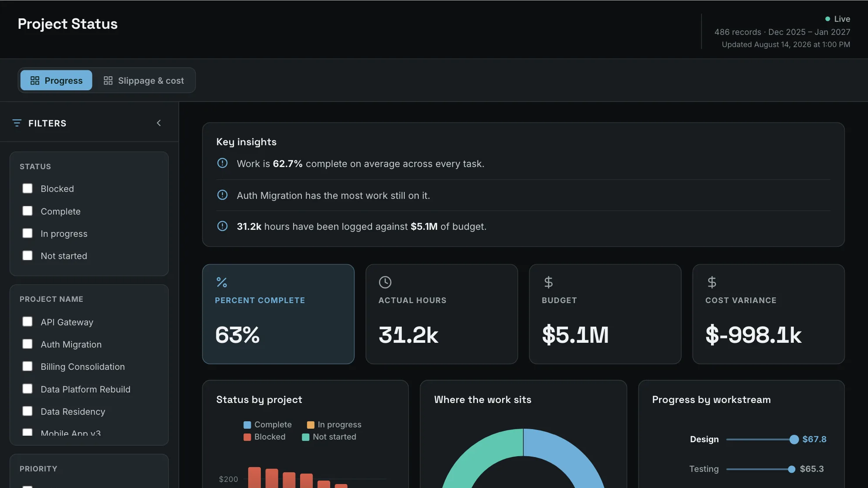Click the Where the work sits title

(483, 399)
